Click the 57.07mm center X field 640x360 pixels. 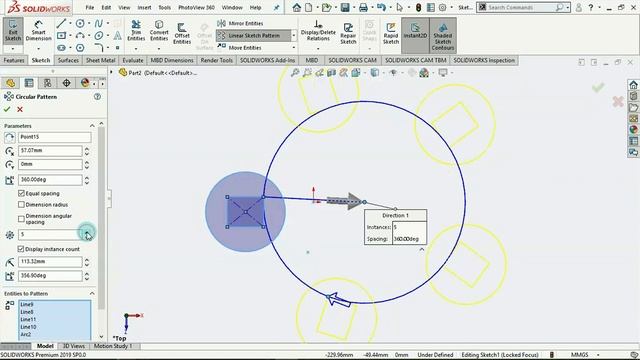click(x=50, y=151)
